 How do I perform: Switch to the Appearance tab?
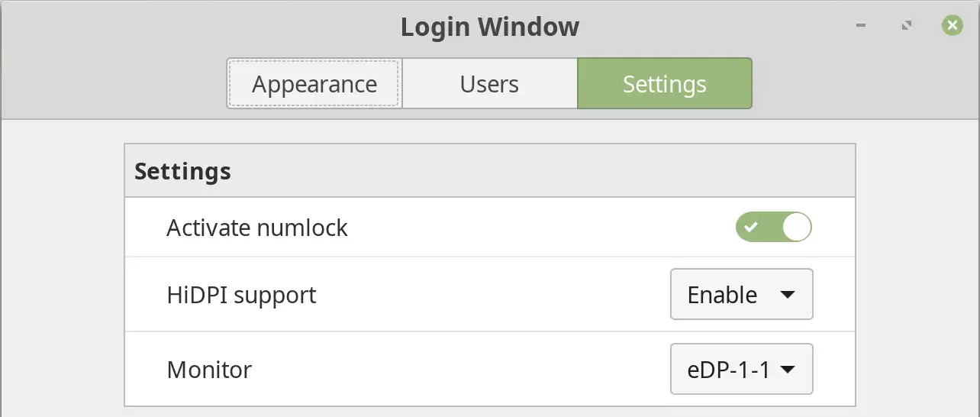[x=314, y=84]
